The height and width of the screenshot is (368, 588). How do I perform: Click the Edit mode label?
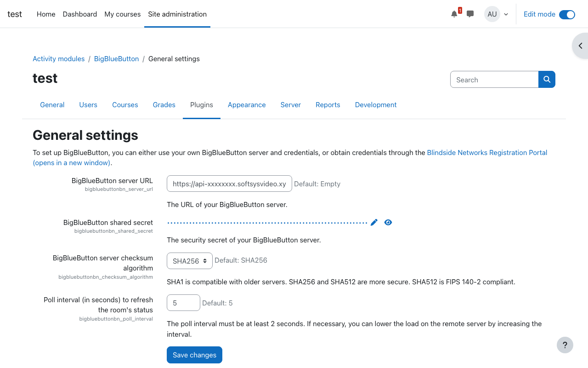(539, 14)
